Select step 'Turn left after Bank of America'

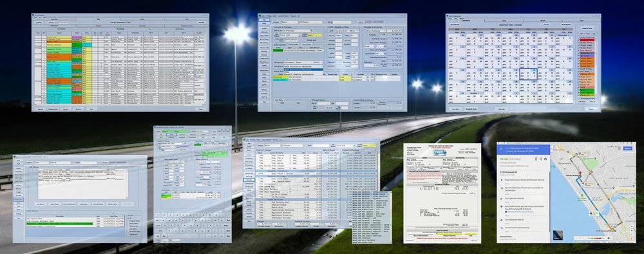[524, 189]
